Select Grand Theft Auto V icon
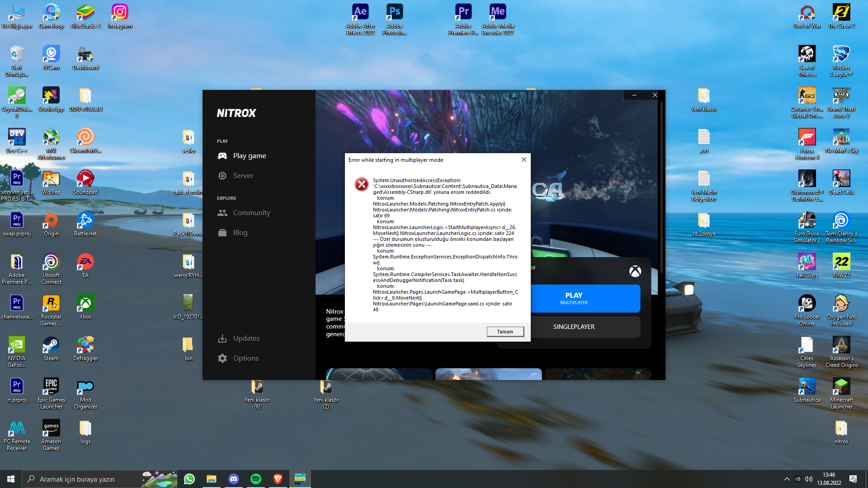The height and width of the screenshot is (488, 868). click(841, 103)
